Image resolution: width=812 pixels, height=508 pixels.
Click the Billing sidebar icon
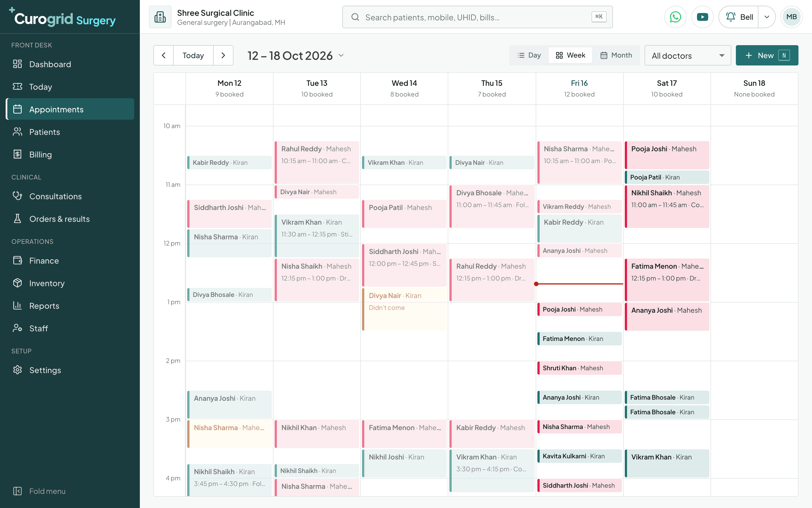pos(17,154)
